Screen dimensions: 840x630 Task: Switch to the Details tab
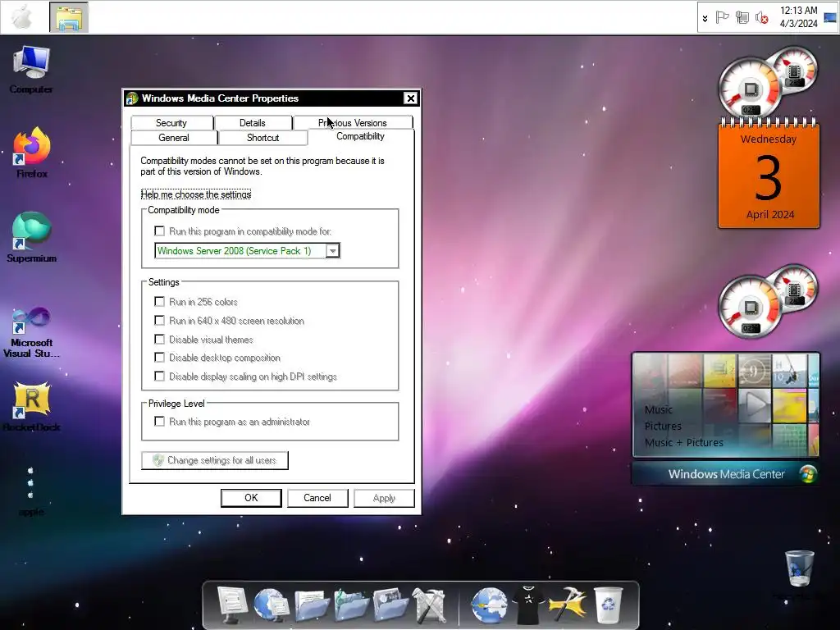tap(253, 123)
